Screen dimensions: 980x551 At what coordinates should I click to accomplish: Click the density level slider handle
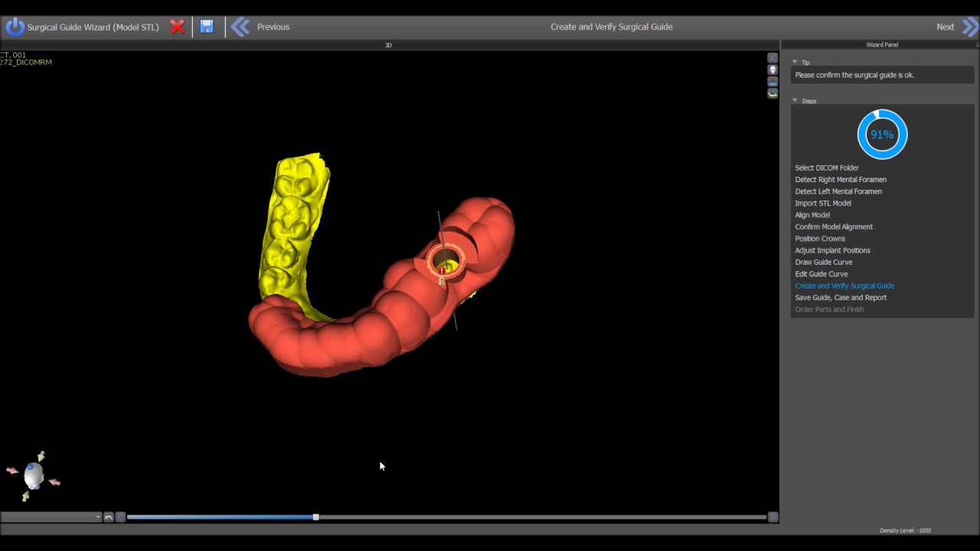[315, 517]
